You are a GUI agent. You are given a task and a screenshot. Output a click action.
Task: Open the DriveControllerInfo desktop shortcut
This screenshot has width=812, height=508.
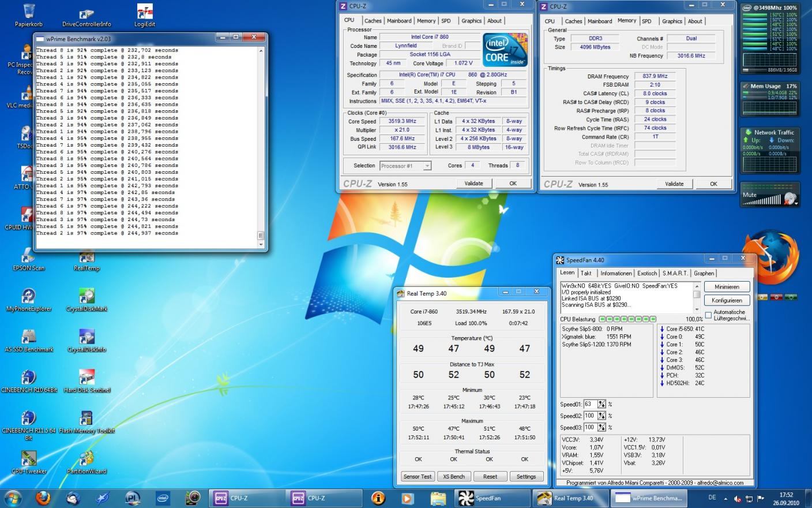[x=87, y=17]
